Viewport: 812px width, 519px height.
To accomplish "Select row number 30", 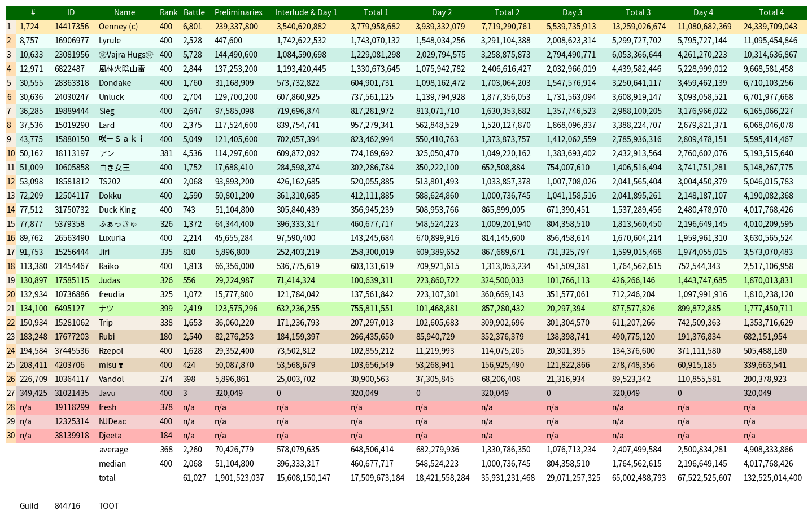I will 11,436.
